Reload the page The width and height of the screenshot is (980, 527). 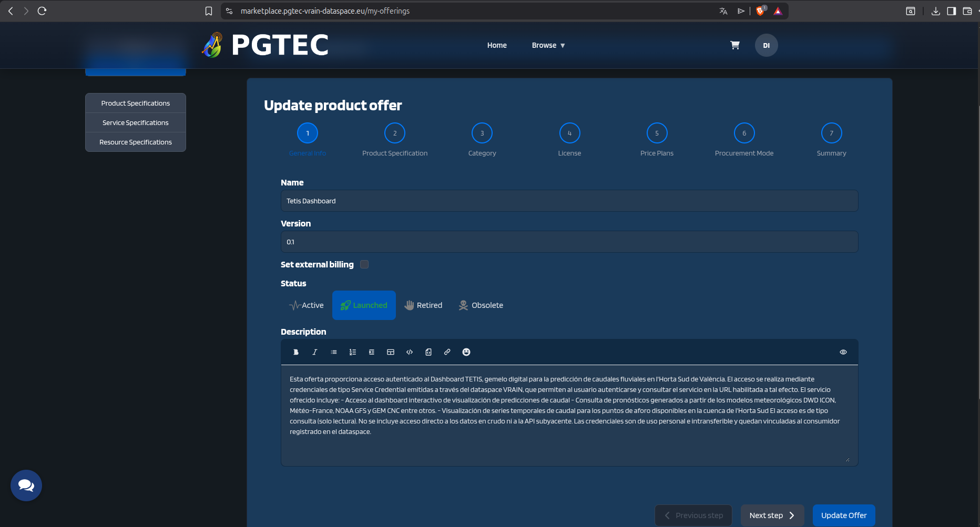click(x=42, y=11)
